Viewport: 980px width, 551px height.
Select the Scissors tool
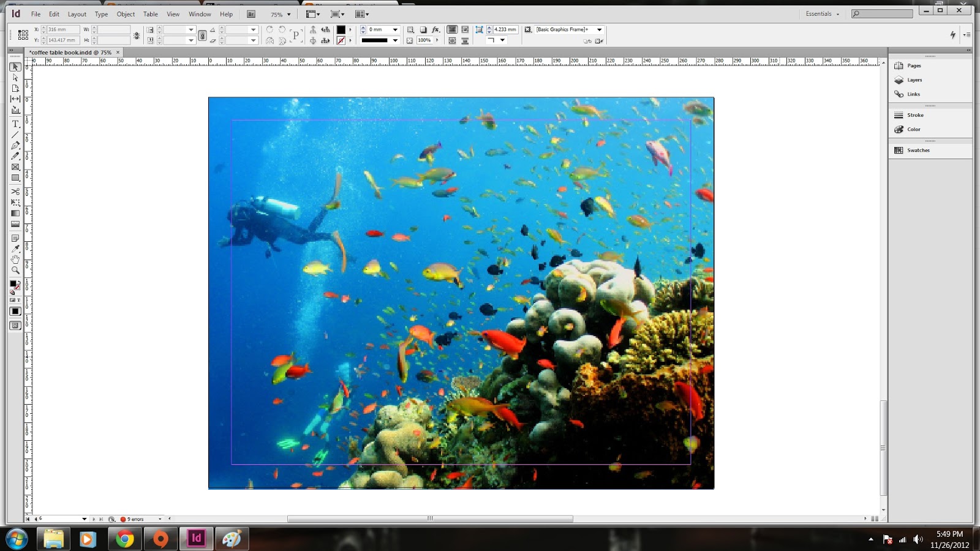(x=15, y=192)
